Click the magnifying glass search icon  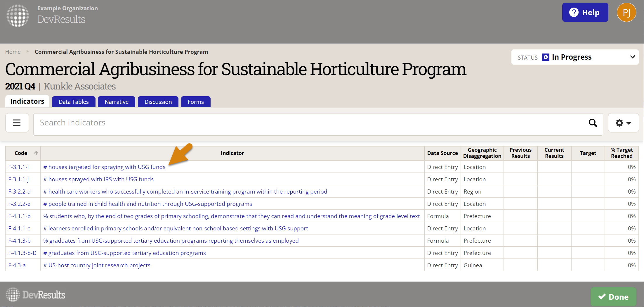[593, 123]
